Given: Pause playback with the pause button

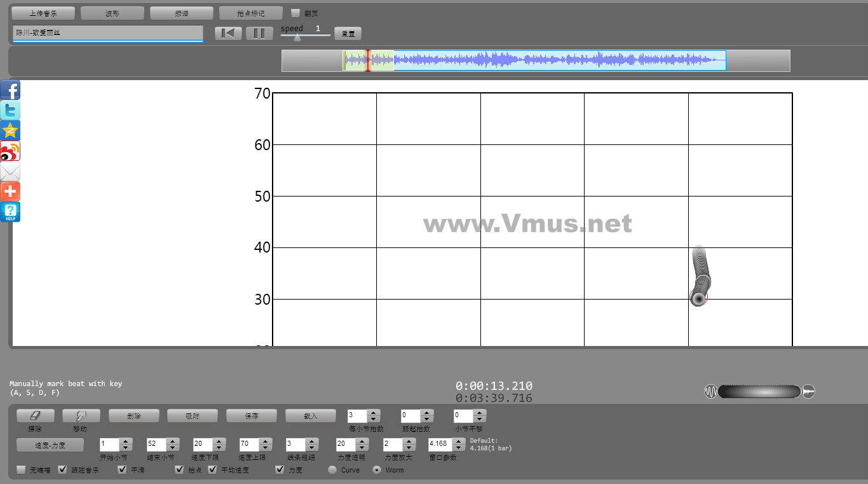Looking at the screenshot, I should pos(259,34).
